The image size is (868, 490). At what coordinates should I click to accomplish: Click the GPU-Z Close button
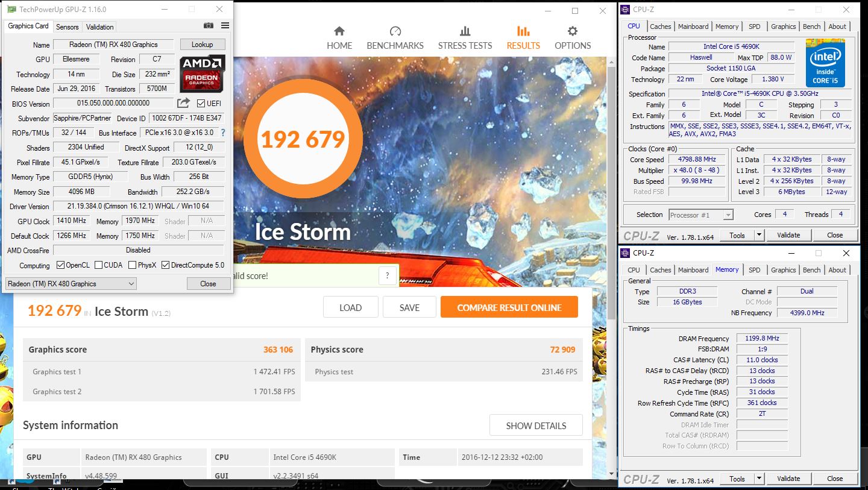[x=208, y=284]
